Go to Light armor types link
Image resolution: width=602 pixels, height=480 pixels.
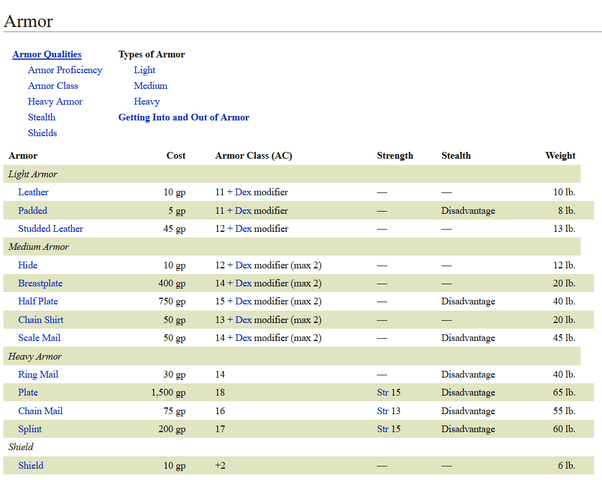click(x=144, y=70)
